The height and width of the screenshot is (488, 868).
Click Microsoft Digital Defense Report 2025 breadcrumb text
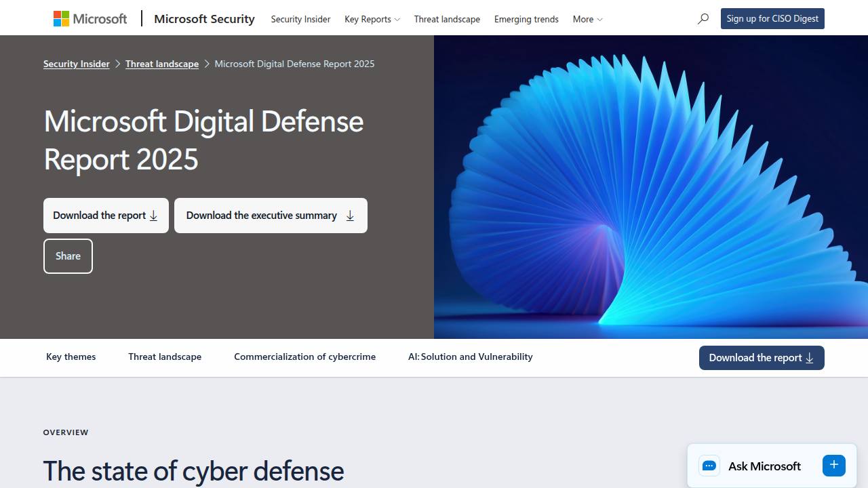click(294, 64)
